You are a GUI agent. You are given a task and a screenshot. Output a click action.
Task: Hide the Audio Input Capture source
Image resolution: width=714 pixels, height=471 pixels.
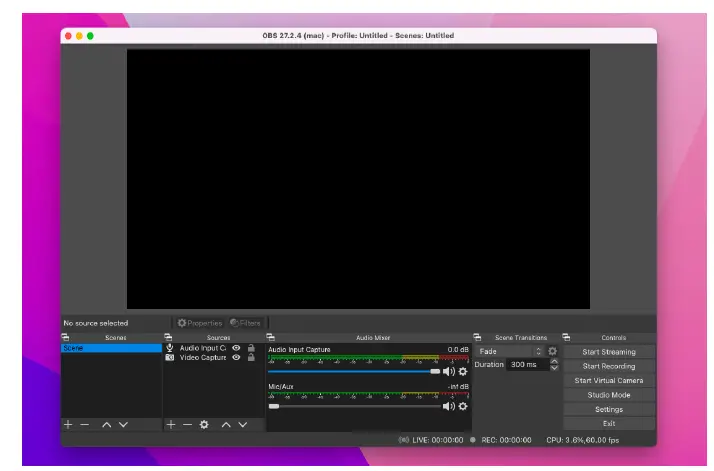[x=237, y=348]
